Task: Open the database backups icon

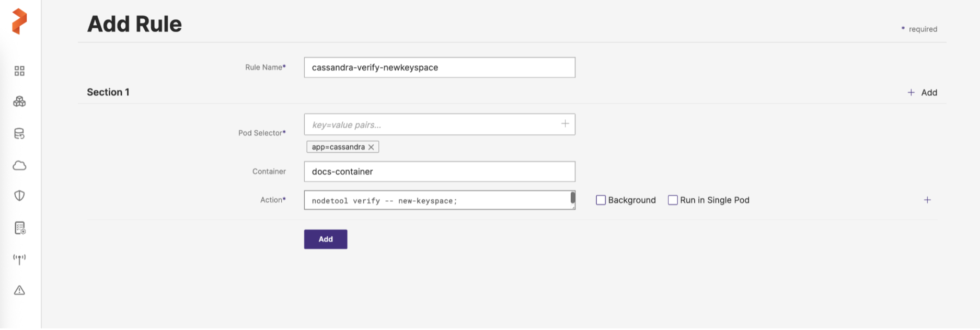Action: tap(19, 134)
